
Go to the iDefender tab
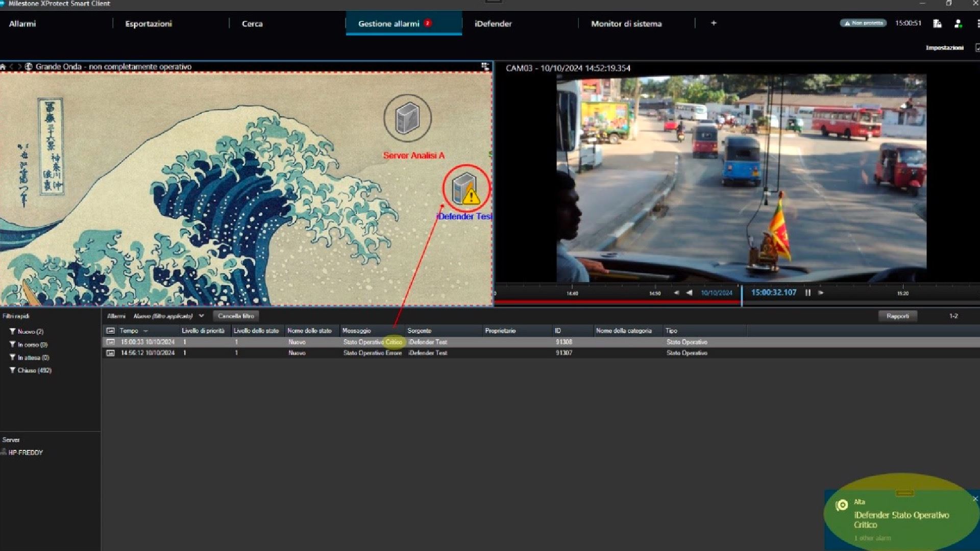click(493, 23)
